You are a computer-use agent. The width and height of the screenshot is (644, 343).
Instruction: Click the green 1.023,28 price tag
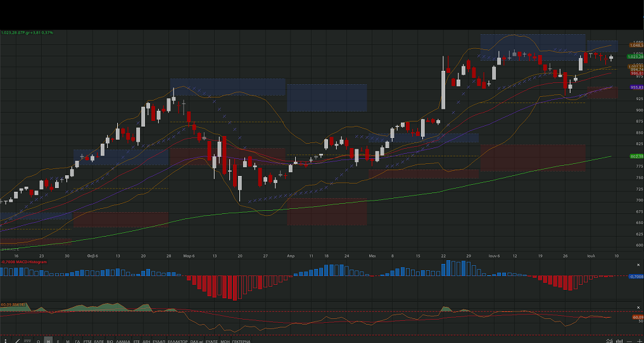coord(635,56)
